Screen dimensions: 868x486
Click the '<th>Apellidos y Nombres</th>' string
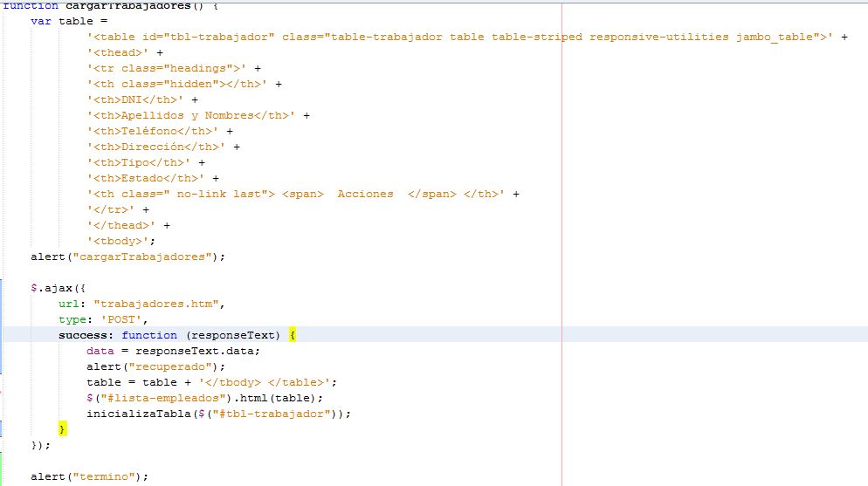click(191, 115)
